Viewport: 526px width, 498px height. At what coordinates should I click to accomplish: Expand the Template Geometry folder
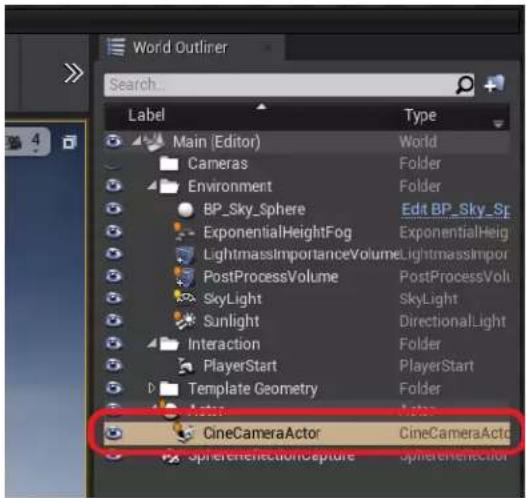[151, 388]
